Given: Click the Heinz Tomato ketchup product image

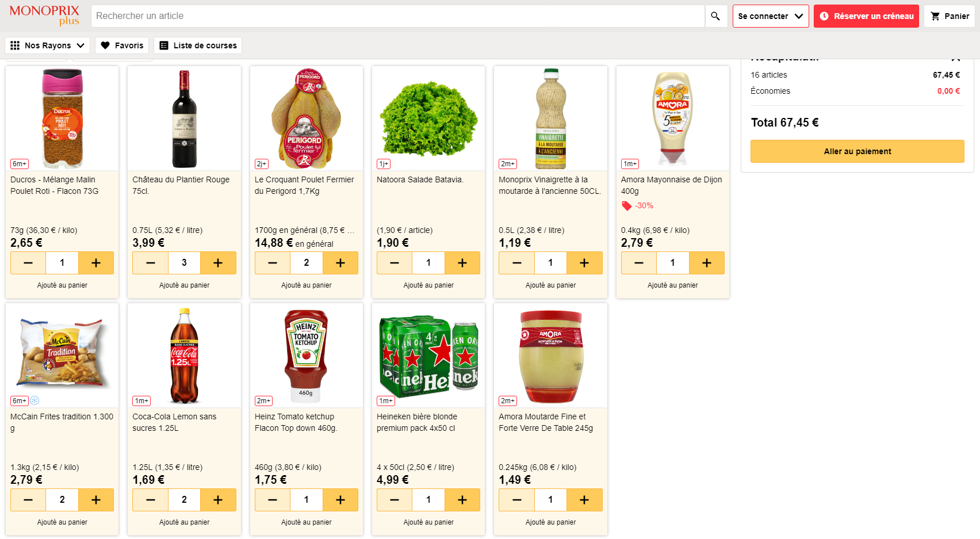Looking at the screenshot, I should (306, 355).
